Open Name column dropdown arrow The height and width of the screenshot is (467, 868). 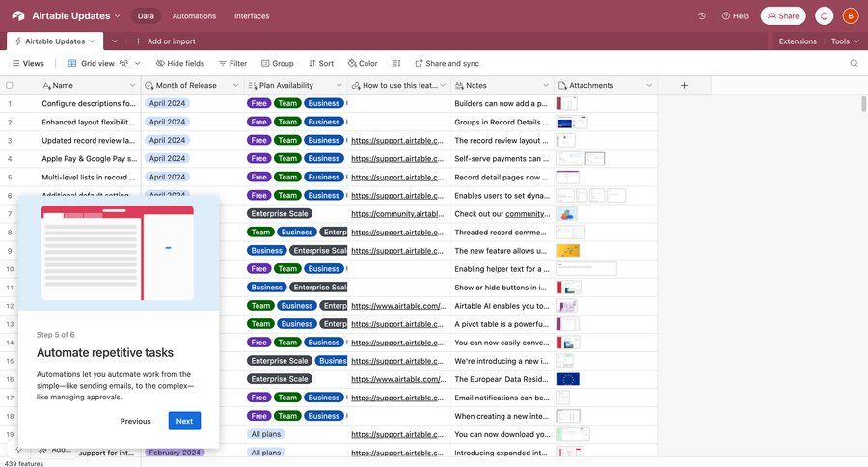click(x=132, y=85)
